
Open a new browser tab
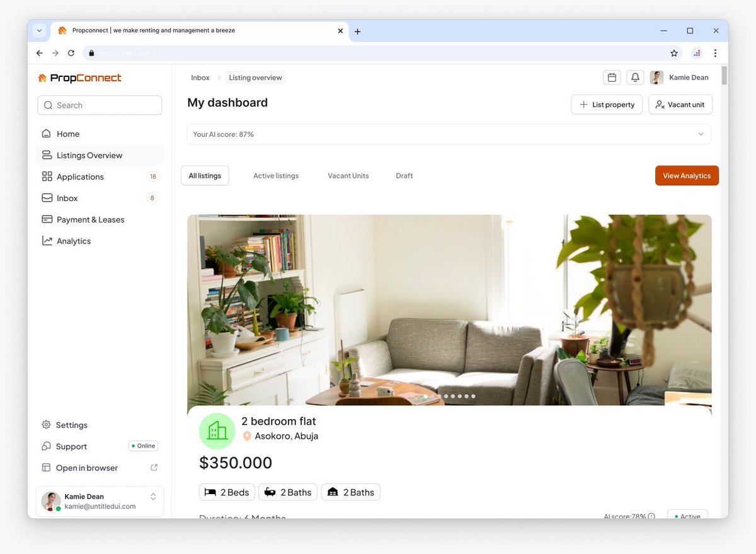[357, 32]
